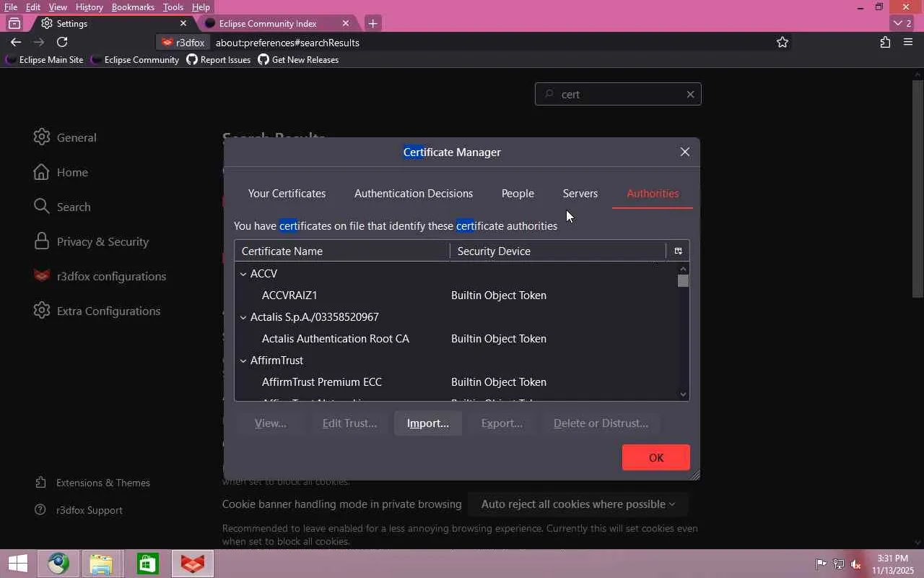This screenshot has width=924, height=578.
Task: Go back to the previous page
Action: pyautogui.click(x=16, y=42)
